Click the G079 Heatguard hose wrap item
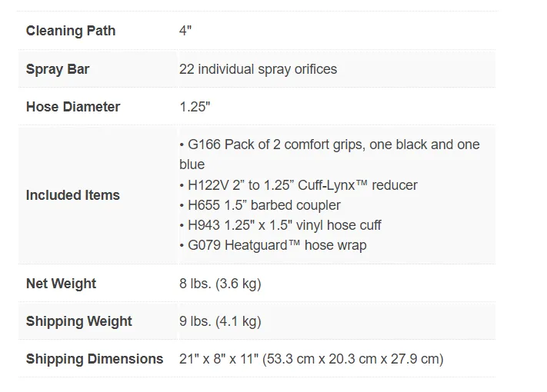547x392 pixels. [273, 245]
